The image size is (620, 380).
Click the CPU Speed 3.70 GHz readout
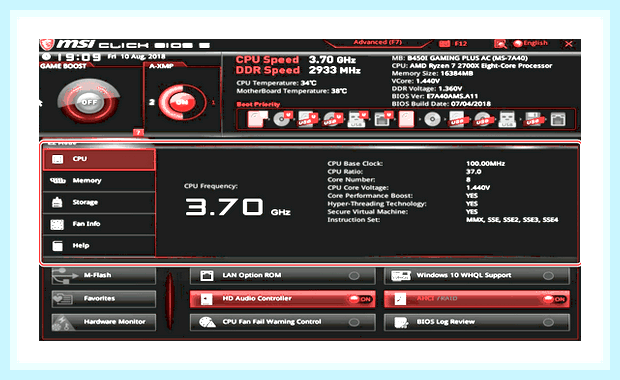295,60
